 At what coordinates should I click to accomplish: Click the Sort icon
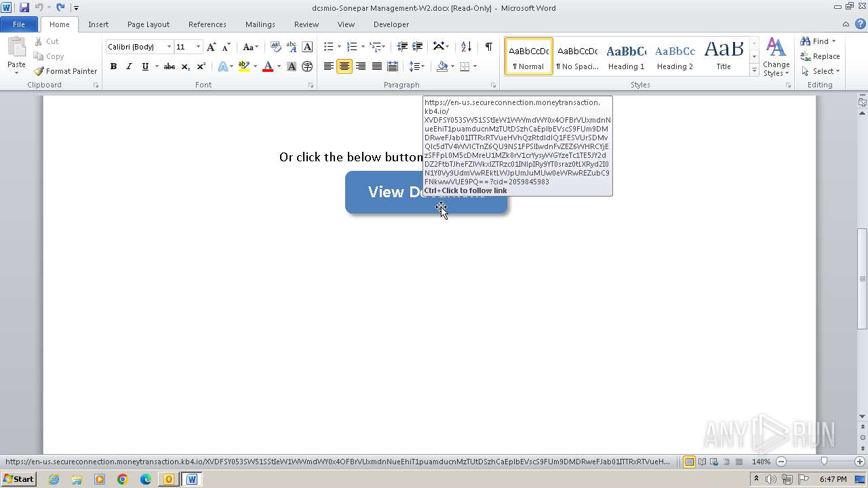pyautogui.click(x=466, y=47)
